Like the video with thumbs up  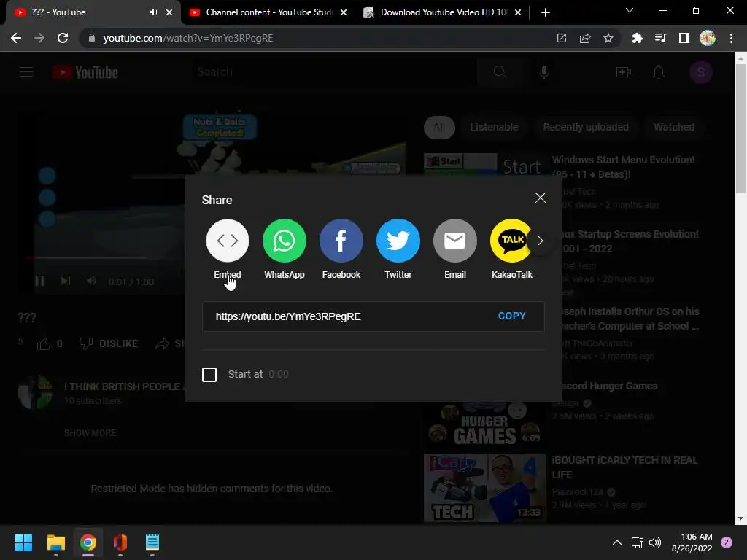pyautogui.click(x=44, y=343)
